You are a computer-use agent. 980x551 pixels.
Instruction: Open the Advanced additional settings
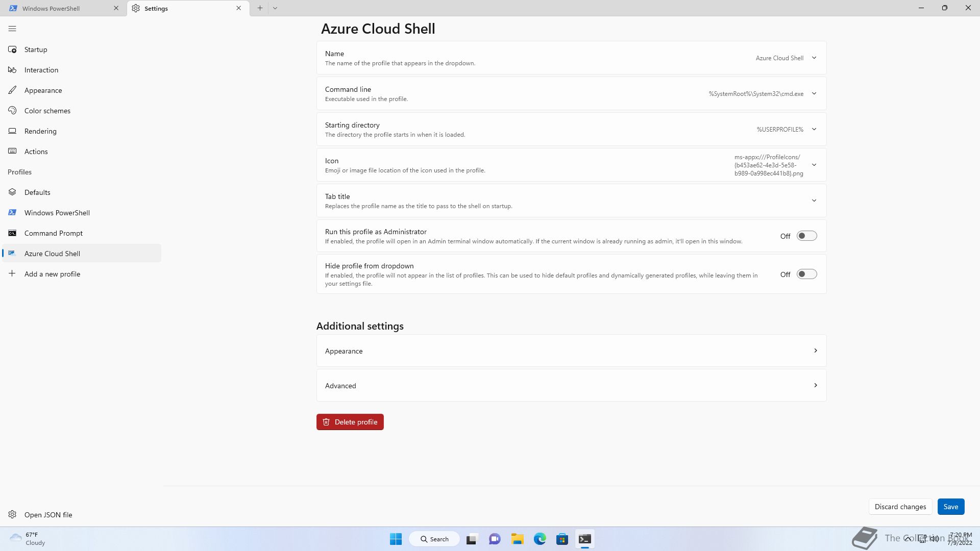coord(571,385)
